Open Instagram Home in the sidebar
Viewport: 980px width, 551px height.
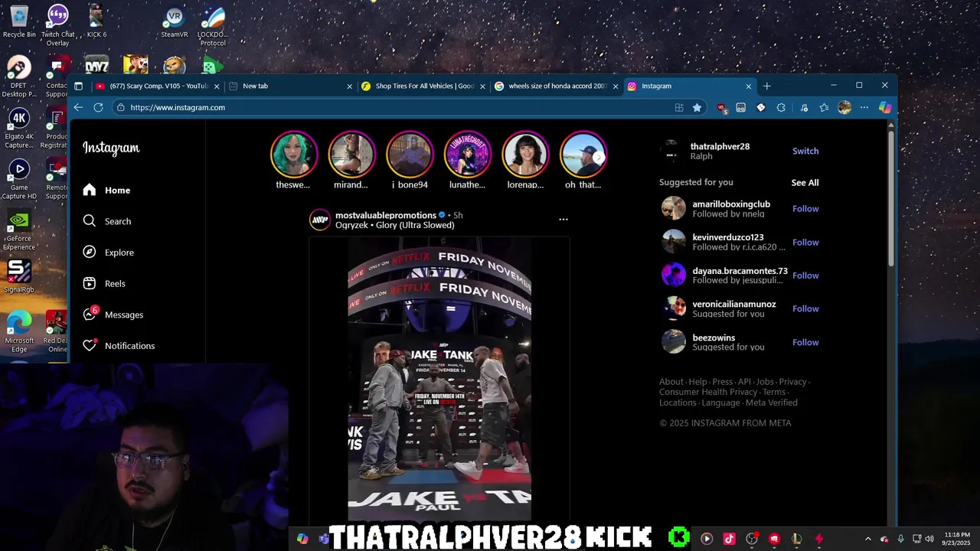pos(107,190)
